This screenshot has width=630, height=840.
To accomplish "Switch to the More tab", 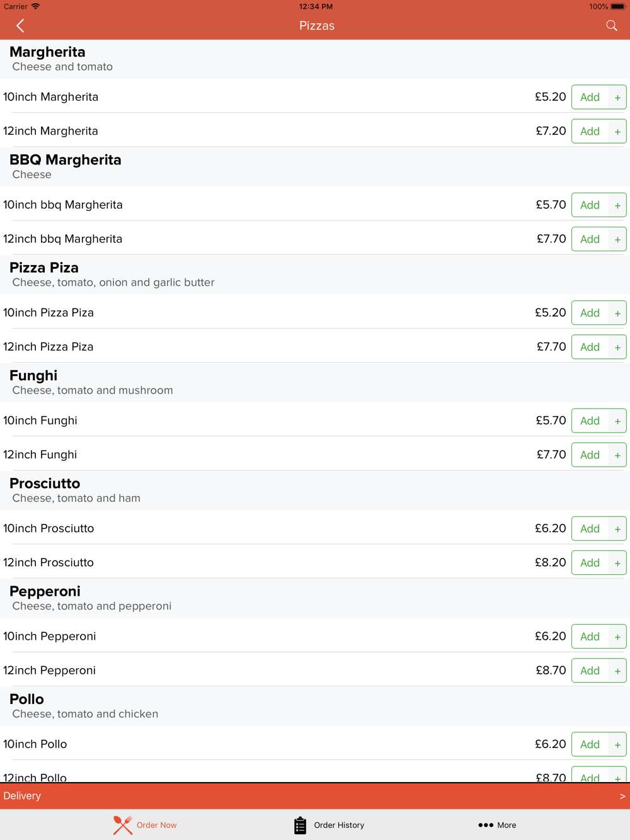I will (x=497, y=825).
